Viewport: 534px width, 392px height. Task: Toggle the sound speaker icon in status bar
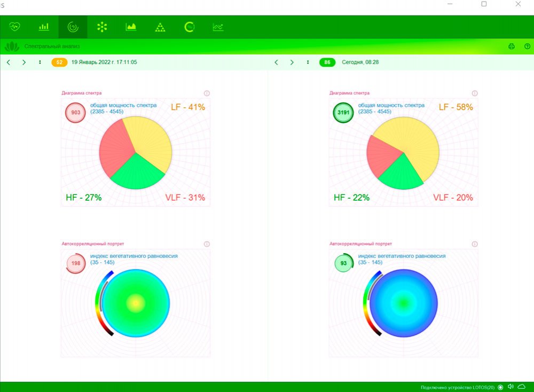pos(511,387)
